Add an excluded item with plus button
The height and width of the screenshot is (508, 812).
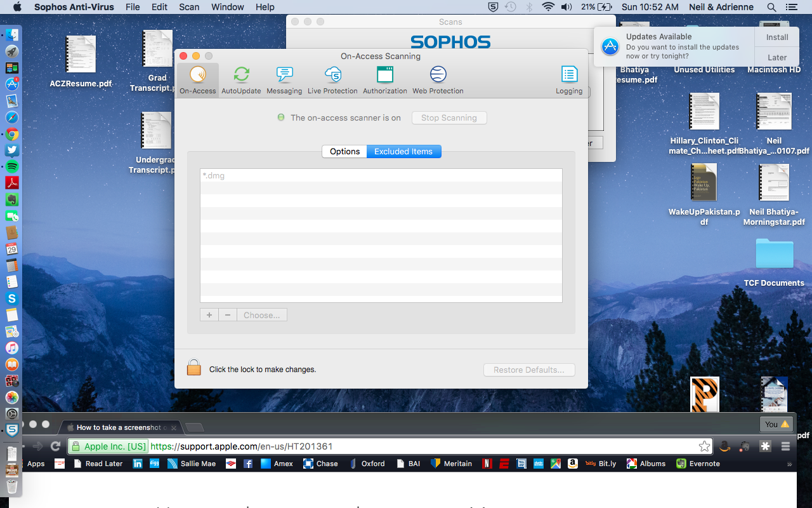point(209,315)
